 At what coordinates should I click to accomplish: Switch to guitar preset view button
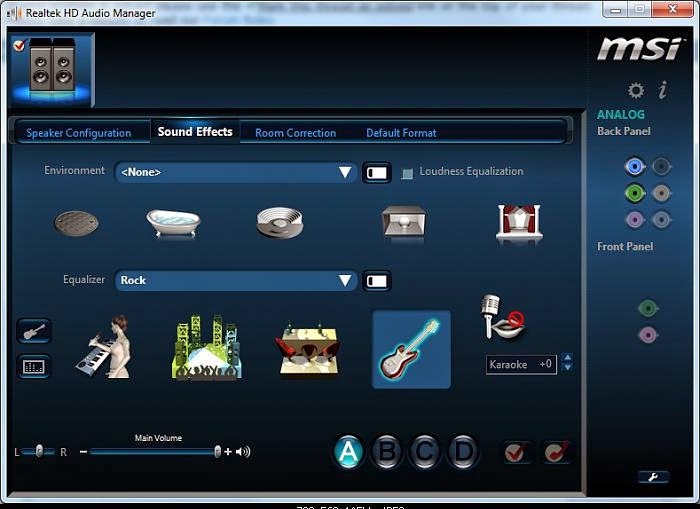tap(33, 331)
